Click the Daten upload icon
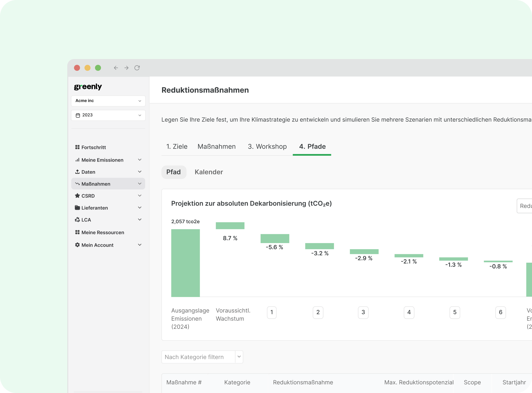This screenshot has height=393, width=532. [x=77, y=172]
